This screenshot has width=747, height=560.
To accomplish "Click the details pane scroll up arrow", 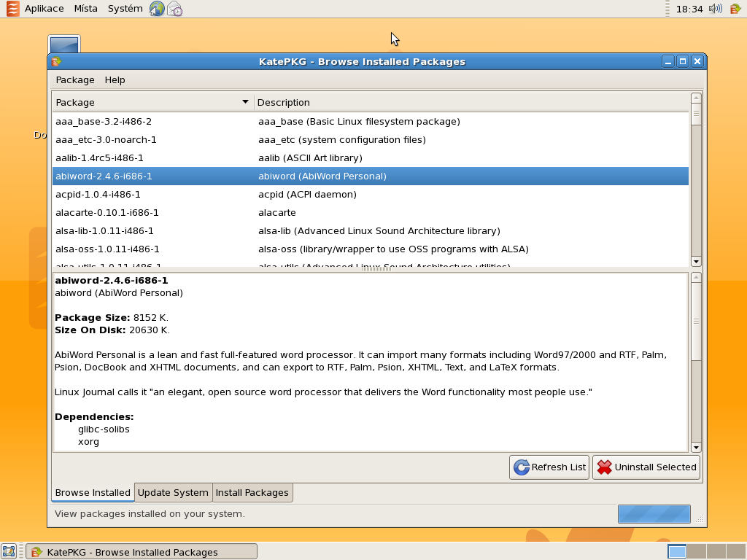I will [x=696, y=277].
